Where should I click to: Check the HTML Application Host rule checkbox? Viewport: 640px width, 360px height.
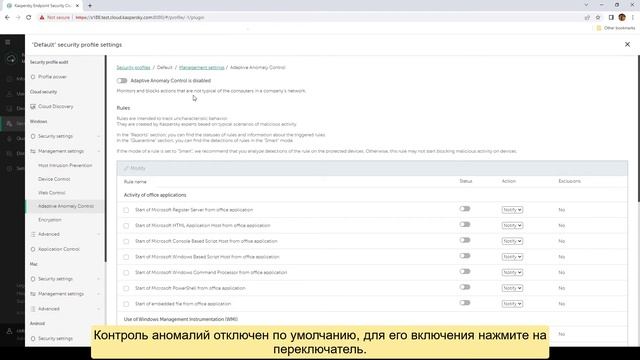tap(126, 226)
